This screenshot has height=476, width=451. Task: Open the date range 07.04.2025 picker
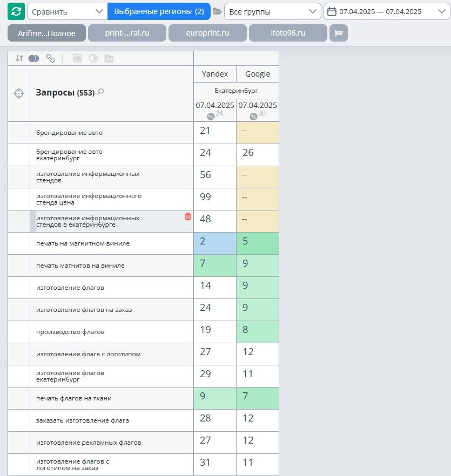pyautogui.click(x=387, y=11)
